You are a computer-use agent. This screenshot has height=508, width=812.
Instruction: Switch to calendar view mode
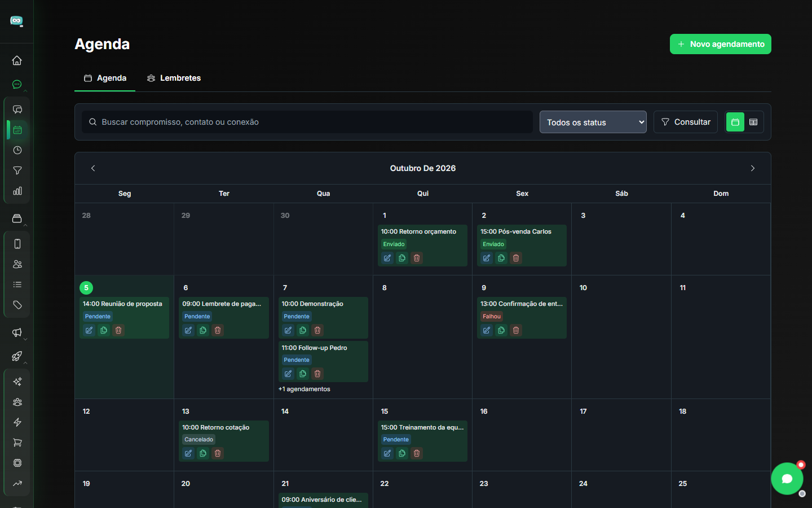click(x=735, y=122)
